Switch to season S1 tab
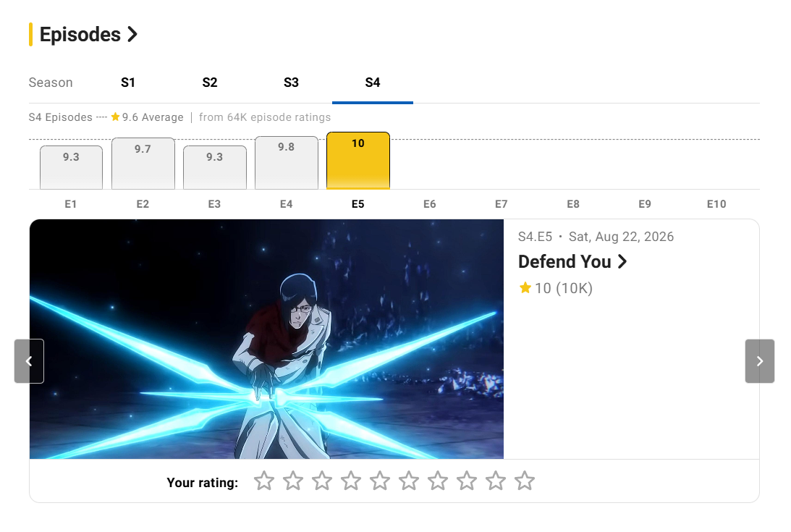791x532 pixels. point(128,83)
